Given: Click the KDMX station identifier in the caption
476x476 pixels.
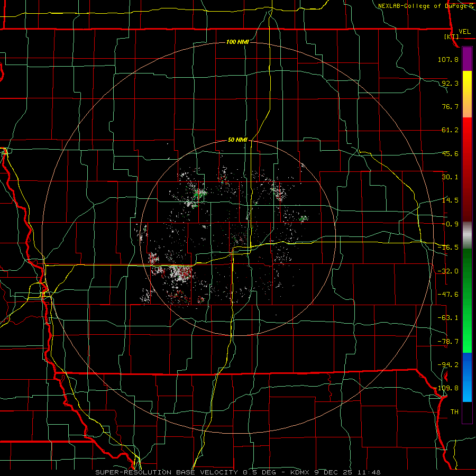Looking at the screenshot, I should coord(301,472).
